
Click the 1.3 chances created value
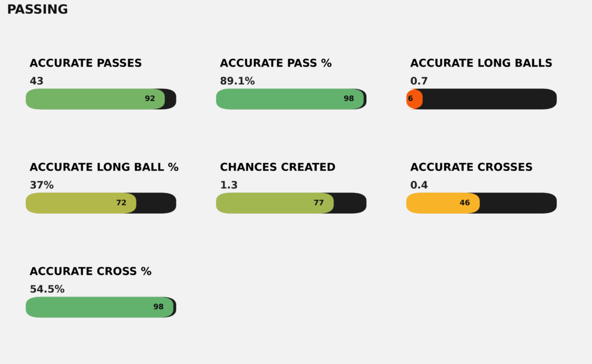click(x=229, y=185)
